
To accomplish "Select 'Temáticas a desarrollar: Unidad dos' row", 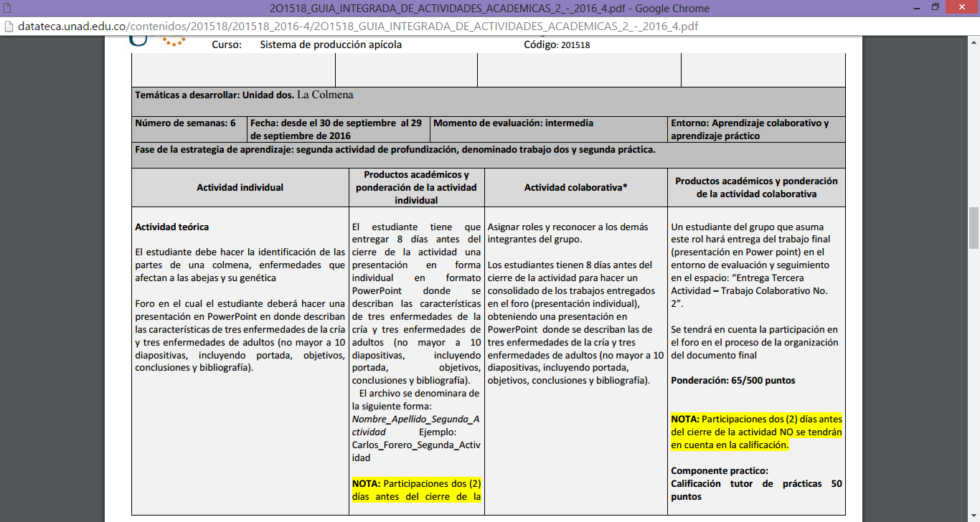I will (x=488, y=102).
